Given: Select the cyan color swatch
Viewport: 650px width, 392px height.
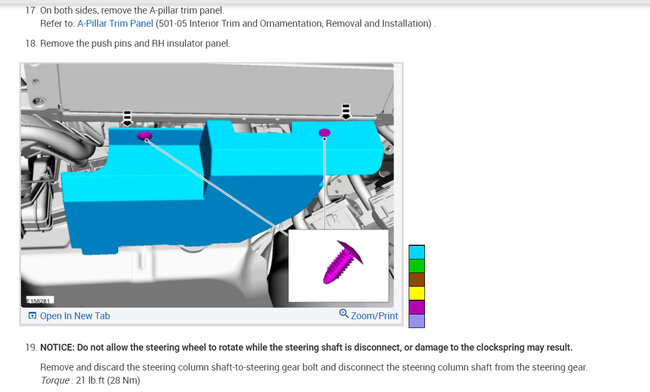Looking at the screenshot, I should [x=417, y=252].
